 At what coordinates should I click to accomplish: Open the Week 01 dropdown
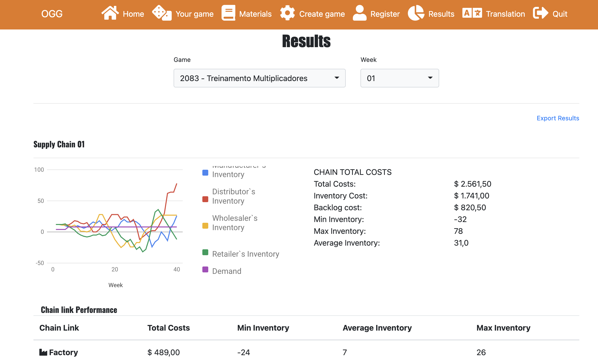399,78
